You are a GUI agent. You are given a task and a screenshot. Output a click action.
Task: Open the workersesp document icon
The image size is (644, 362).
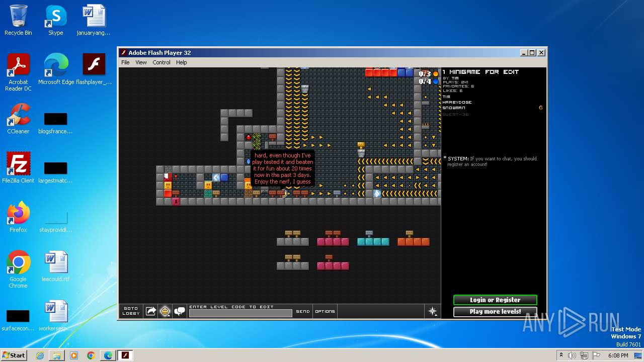(x=56, y=316)
